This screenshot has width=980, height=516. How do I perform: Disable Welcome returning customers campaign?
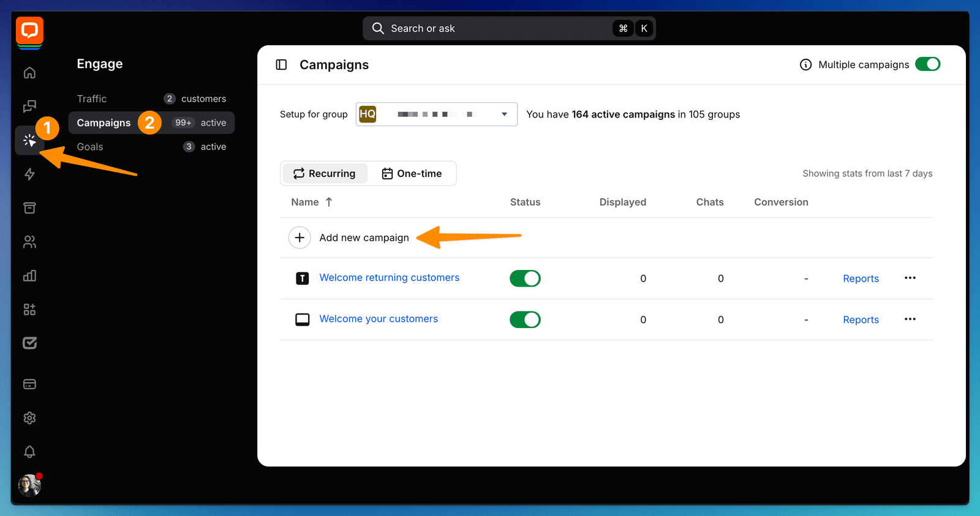pos(525,279)
